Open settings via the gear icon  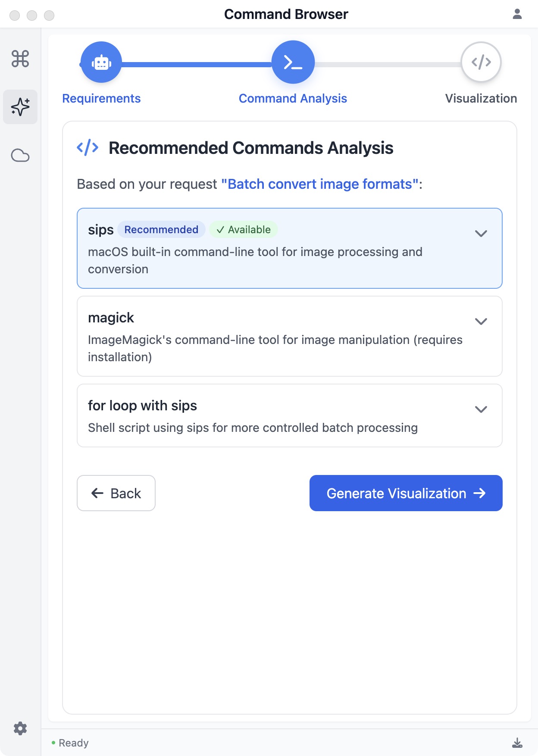coord(20,728)
